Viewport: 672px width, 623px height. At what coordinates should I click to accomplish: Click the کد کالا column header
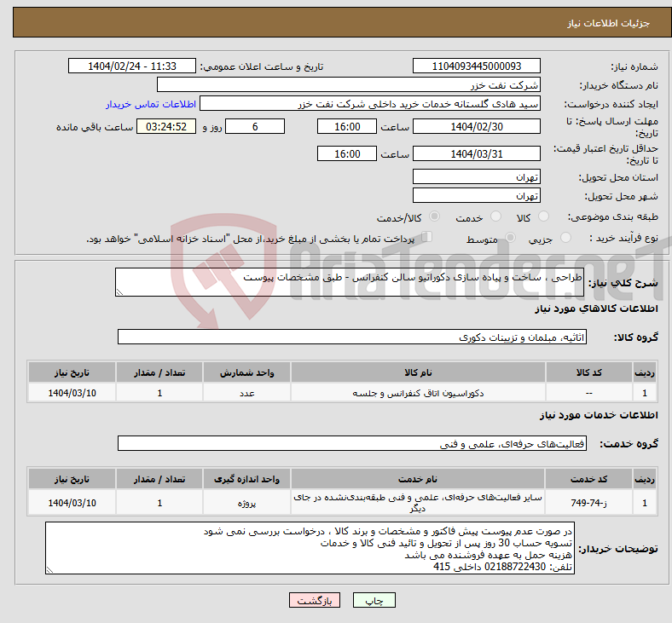[589, 372]
